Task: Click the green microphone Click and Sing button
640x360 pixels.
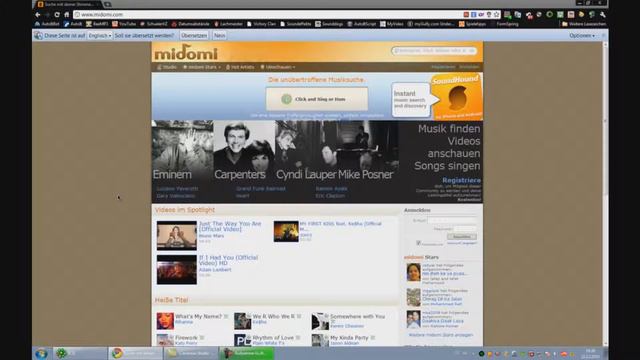Action: click(317, 99)
